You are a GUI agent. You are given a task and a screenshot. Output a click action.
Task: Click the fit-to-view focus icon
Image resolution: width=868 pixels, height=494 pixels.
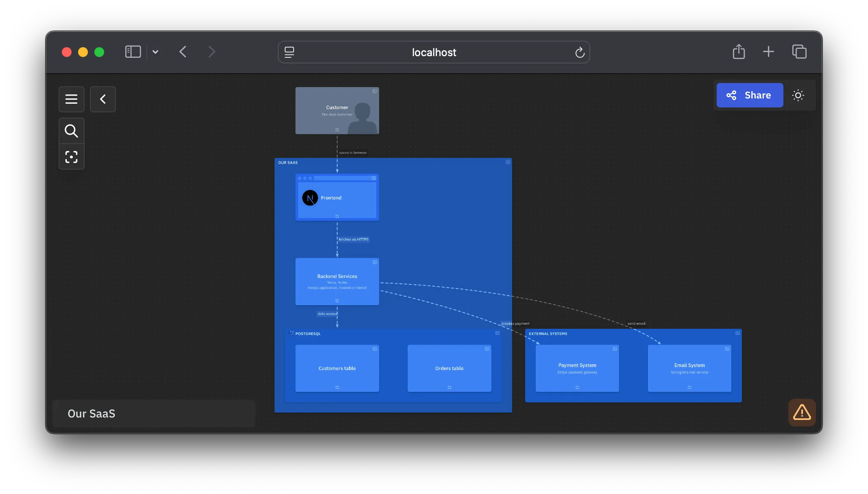(x=71, y=157)
